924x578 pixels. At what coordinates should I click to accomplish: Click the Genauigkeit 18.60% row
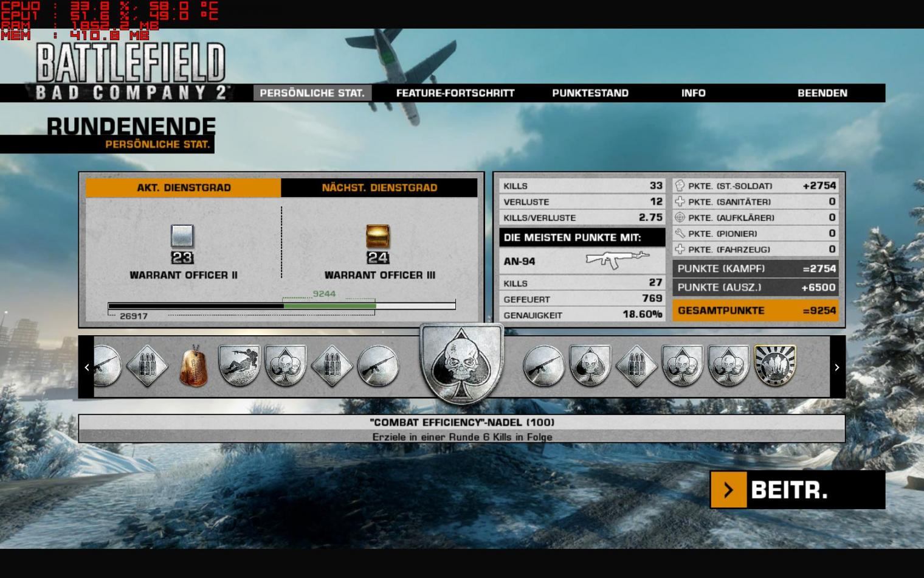(x=582, y=315)
